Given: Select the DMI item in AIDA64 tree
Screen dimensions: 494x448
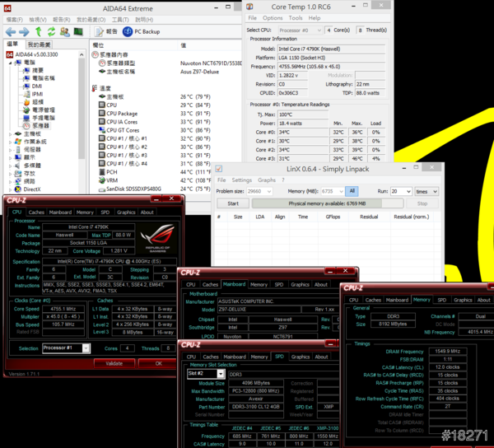Looking at the screenshot, I should [37, 86].
